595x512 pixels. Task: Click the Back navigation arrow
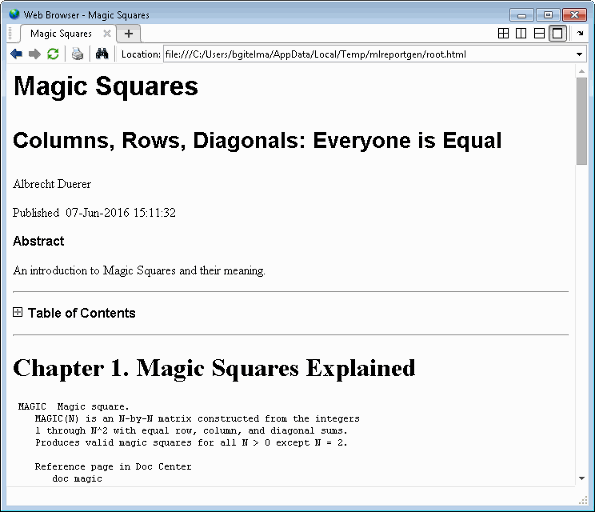point(16,54)
